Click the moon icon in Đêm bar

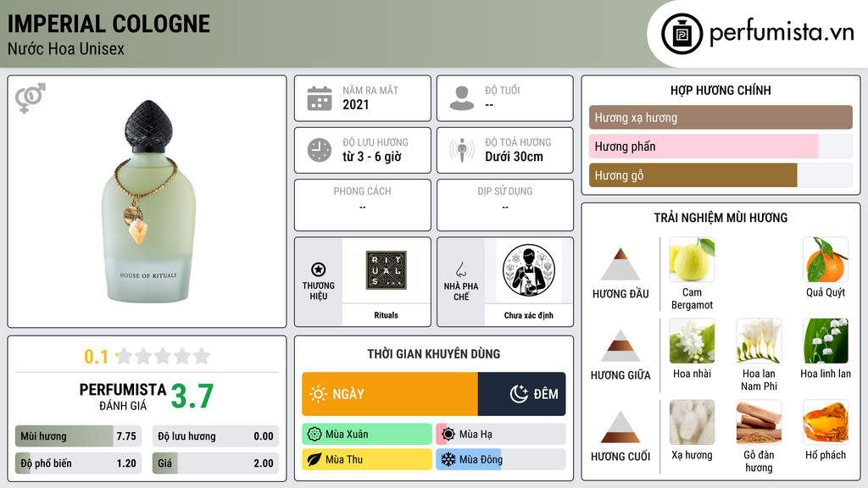click(519, 394)
